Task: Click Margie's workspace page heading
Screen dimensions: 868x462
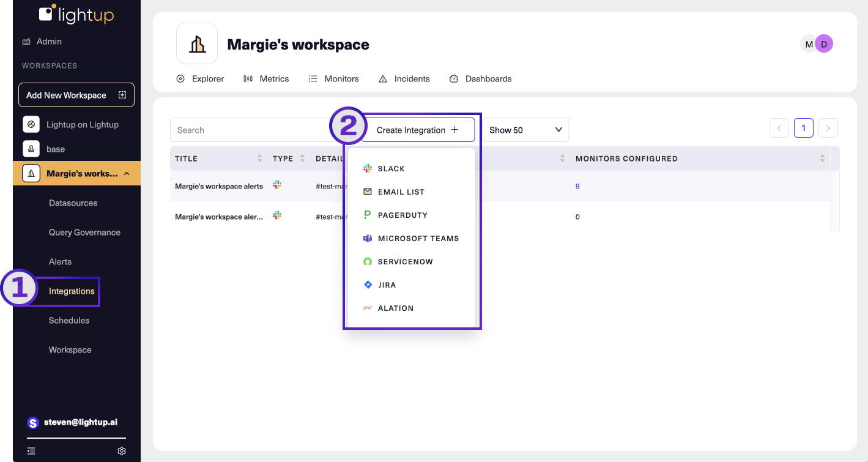Action: pyautogui.click(x=298, y=45)
